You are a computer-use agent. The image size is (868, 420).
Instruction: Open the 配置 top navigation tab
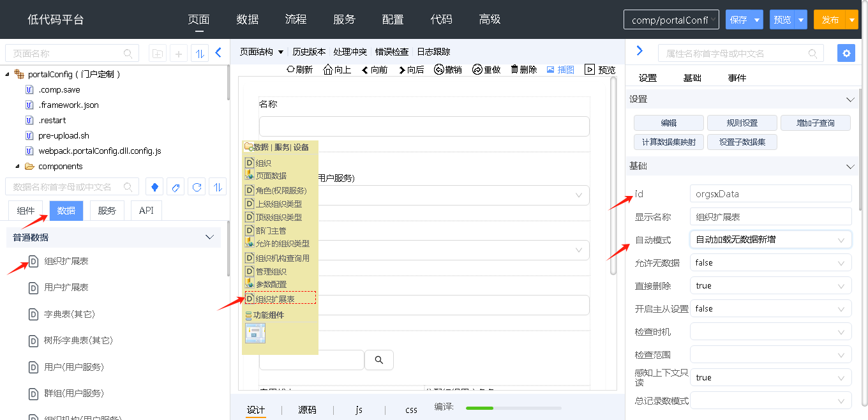point(393,19)
